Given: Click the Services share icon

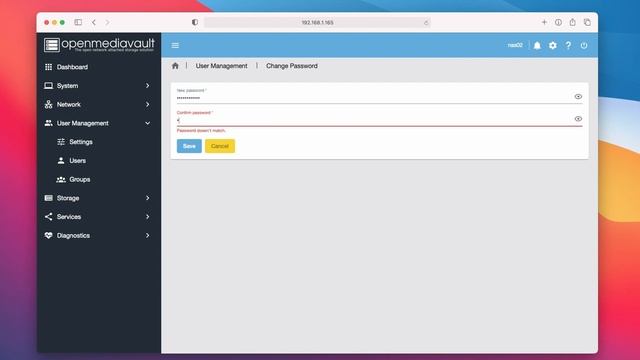Looking at the screenshot, I should click(49, 217).
